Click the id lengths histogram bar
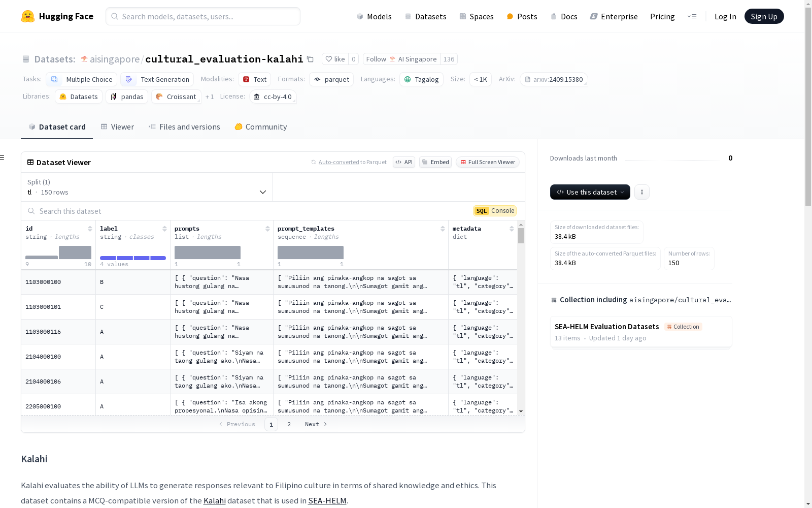The height and width of the screenshot is (508, 812). click(75, 252)
